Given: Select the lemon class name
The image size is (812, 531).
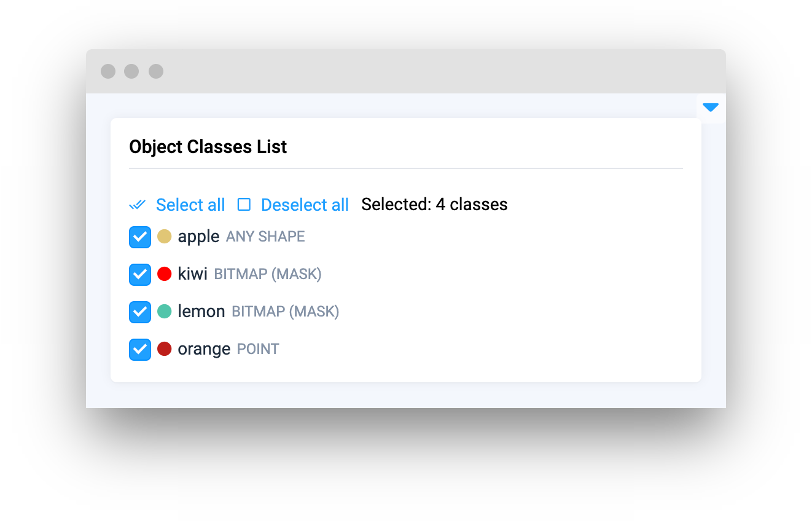Looking at the screenshot, I should (201, 312).
